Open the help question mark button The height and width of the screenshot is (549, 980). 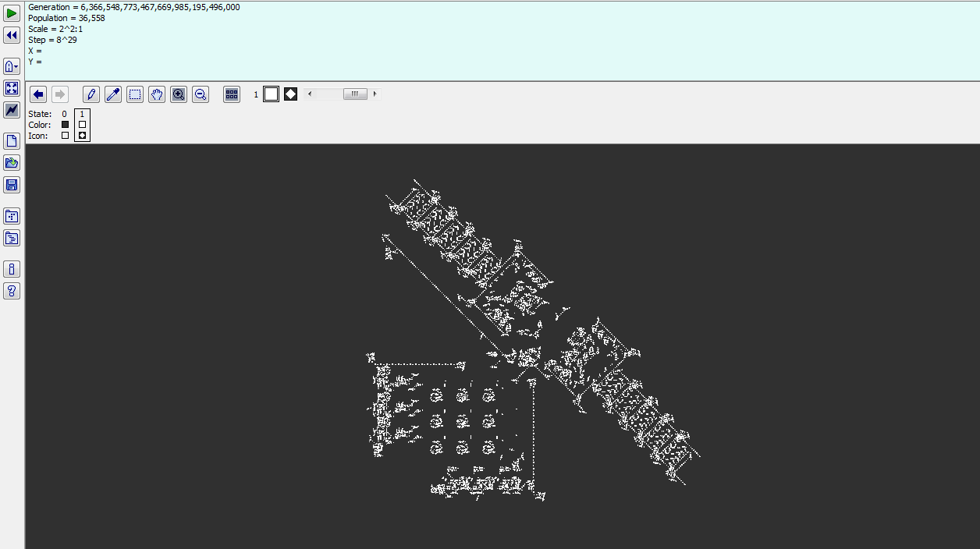tap(12, 291)
